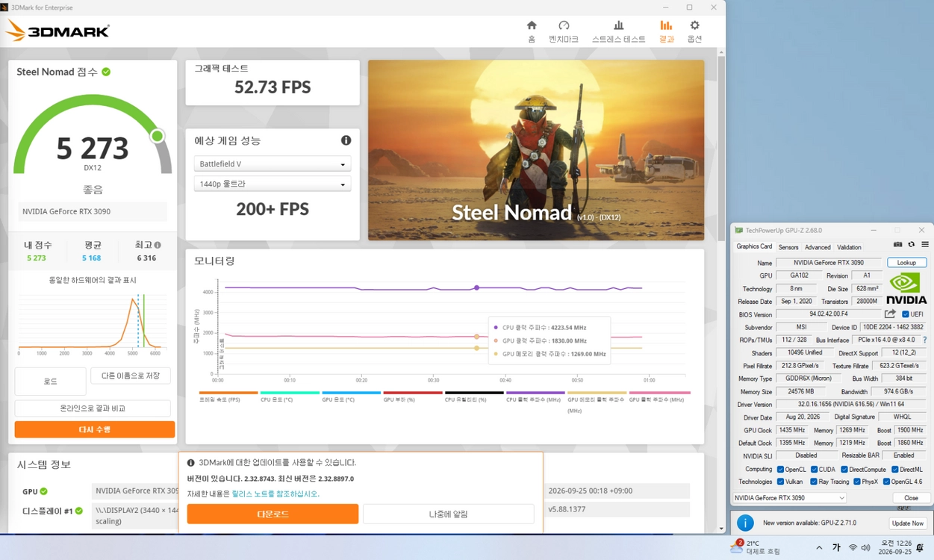Click the purple CPU clock marker on the chart
The width and height of the screenshot is (934, 560).
coord(476,287)
